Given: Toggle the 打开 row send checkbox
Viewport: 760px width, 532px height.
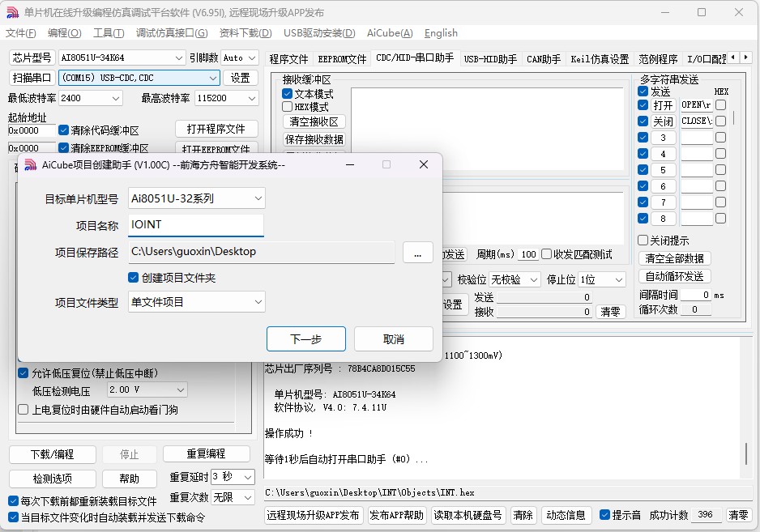Looking at the screenshot, I should tap(643, 104).
